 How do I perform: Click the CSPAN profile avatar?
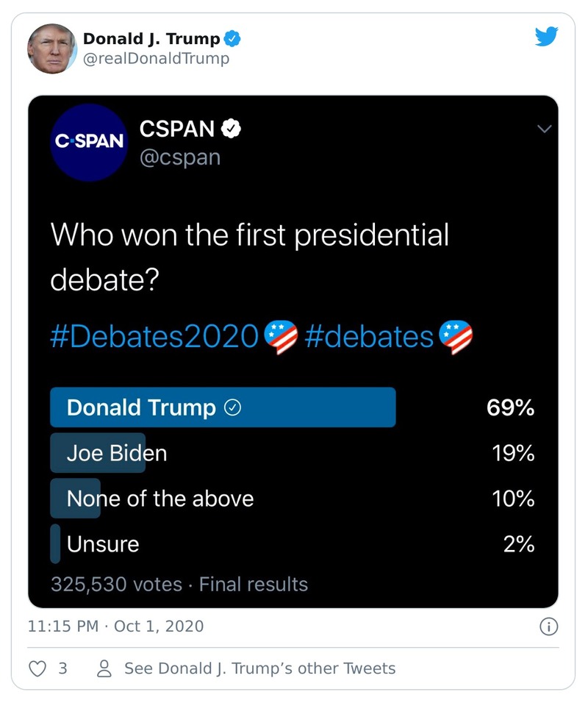coord(88,142)
